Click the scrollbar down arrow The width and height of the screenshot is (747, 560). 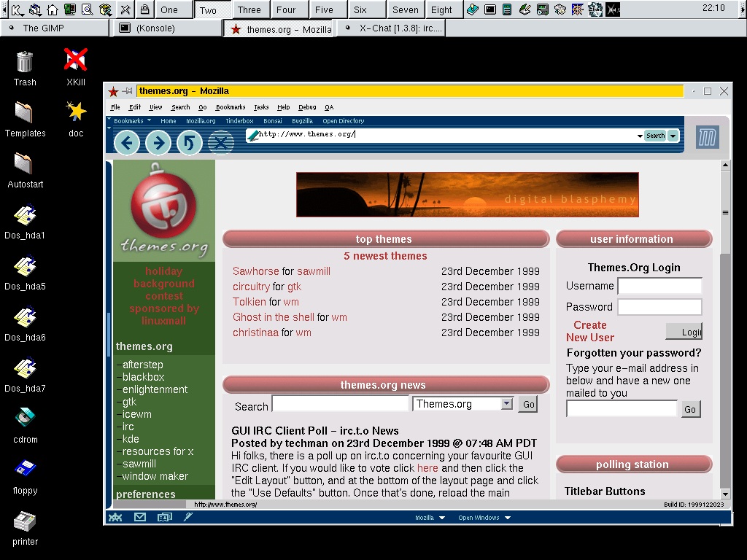coord(725,494)
